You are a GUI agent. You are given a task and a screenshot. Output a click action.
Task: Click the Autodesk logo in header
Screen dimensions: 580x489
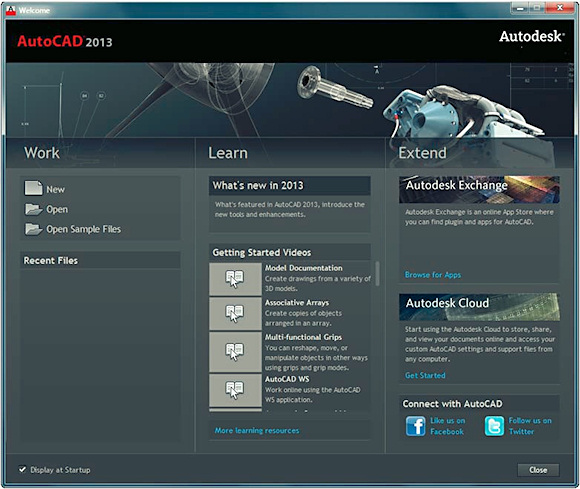click(532, 37)
